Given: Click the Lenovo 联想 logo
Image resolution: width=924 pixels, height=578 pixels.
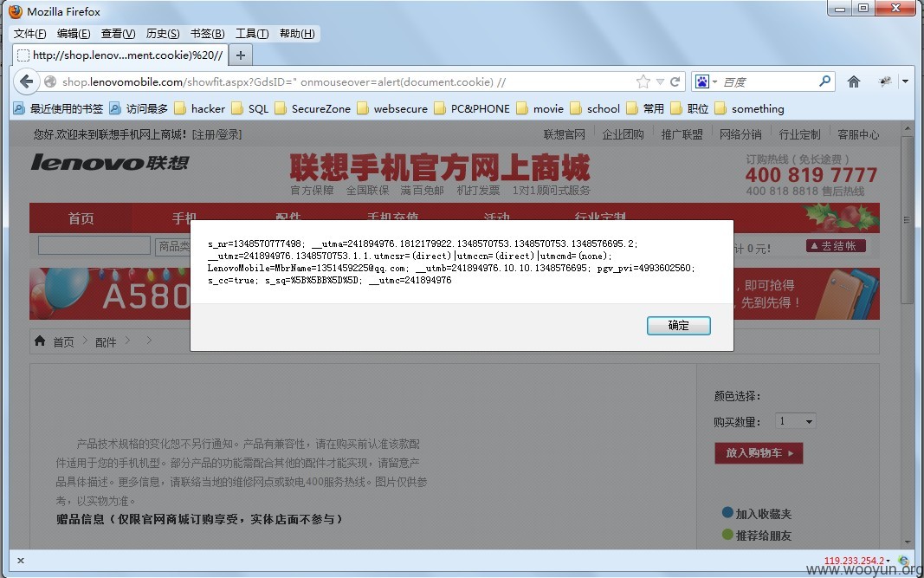Looking at the screenshot, I should pyautogui.click(x=110, y=162).
